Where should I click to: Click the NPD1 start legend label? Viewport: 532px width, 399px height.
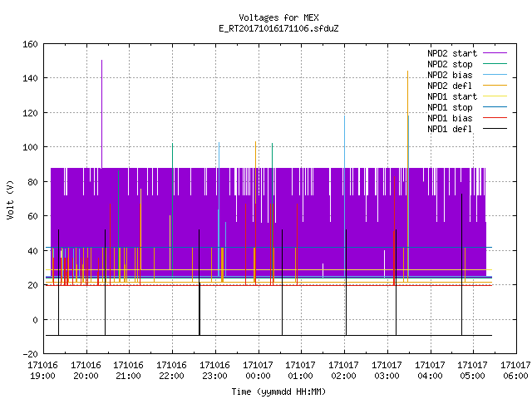tap(452, 96)
